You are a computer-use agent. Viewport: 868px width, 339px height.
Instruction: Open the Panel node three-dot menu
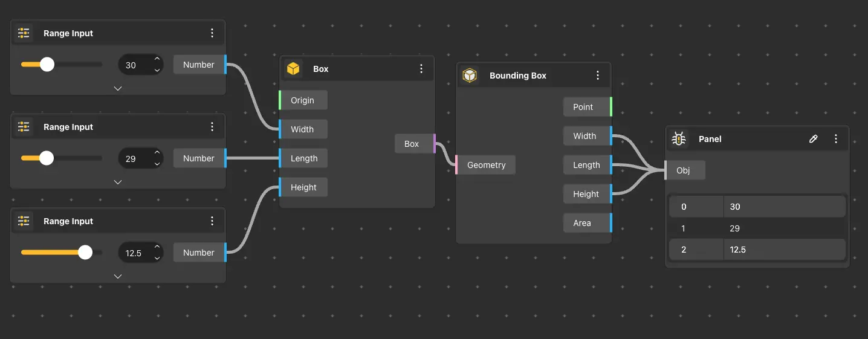pyautogui.click(x=836, y=139)
